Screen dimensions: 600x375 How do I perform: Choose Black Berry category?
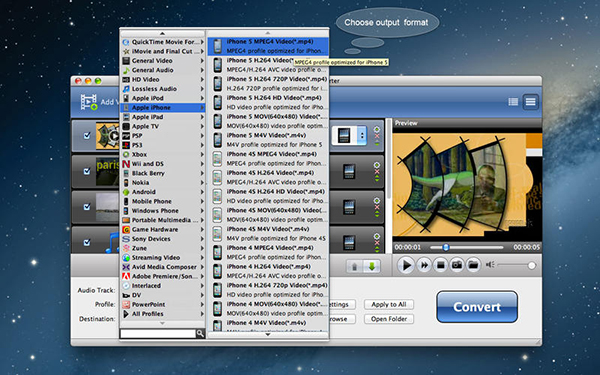click(x=163, y=173)
